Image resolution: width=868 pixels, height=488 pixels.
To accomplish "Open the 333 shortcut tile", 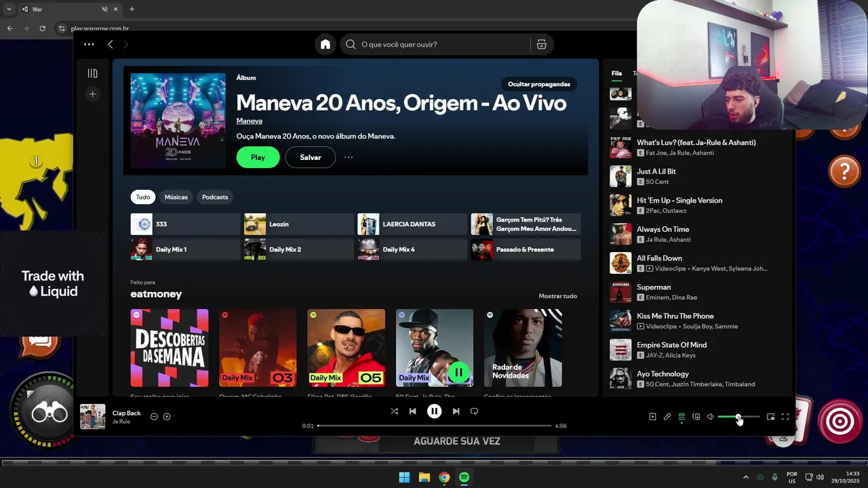I will coord(185,224).
